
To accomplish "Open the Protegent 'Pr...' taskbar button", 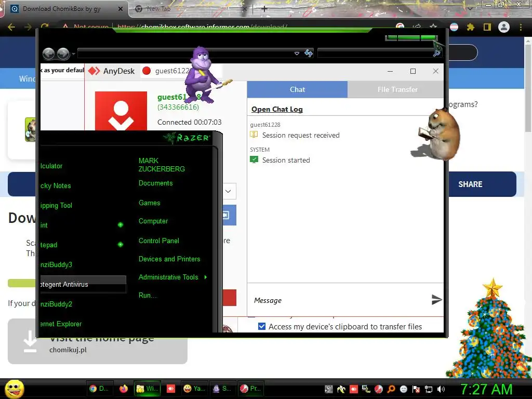I will coord(250,389).
